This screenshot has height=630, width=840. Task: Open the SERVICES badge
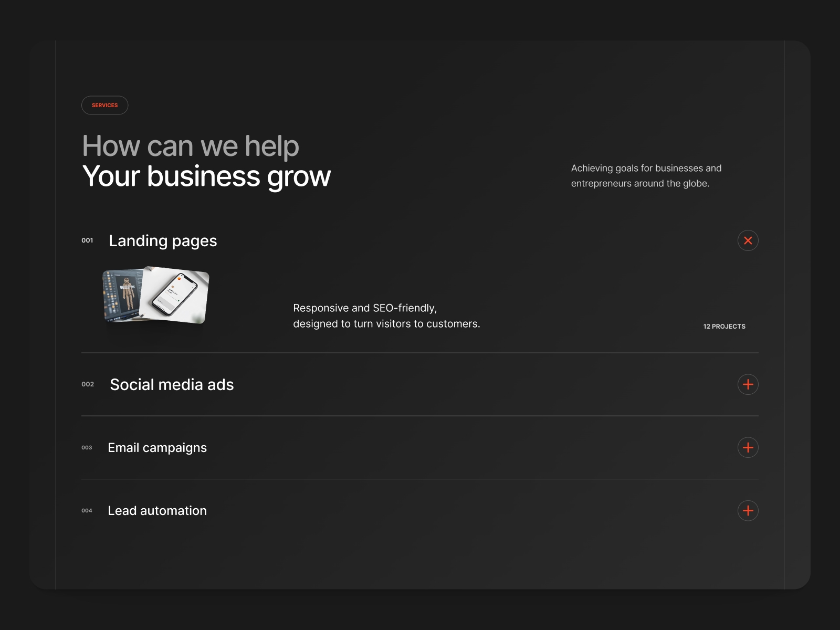[x=104, y=105]
